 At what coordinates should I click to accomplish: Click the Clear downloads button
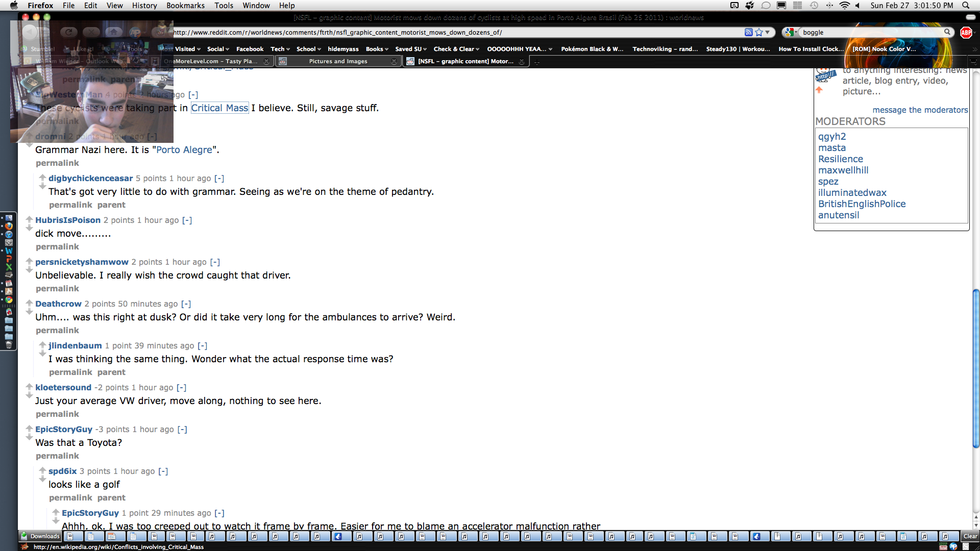[x=970, y=536]
